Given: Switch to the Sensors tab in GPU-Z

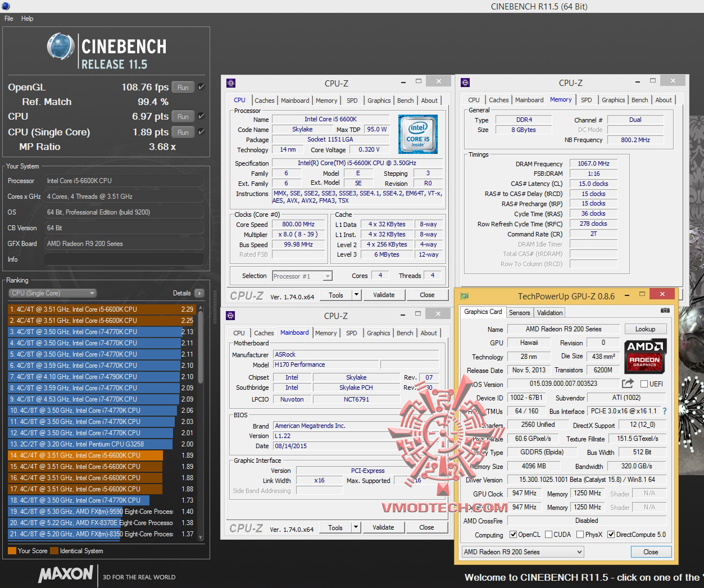Looking at the screenshot, I should (519, 313).
